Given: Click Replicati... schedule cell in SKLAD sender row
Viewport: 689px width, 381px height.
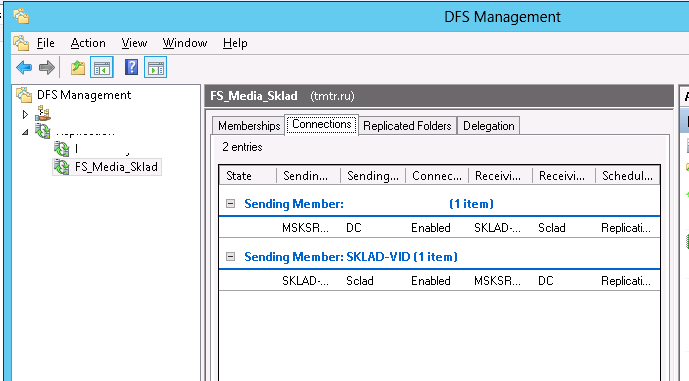Looking at the screenshot, I should [626, 281].
